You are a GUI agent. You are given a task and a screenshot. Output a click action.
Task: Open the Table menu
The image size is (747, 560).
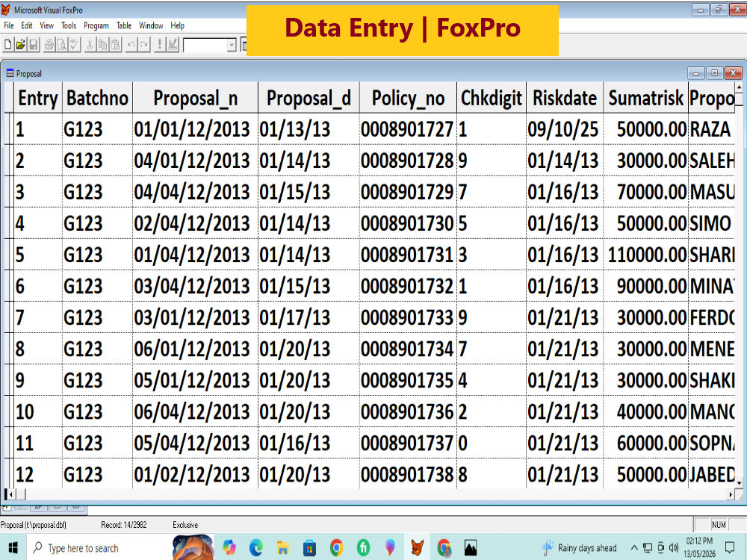coord(124,25)
